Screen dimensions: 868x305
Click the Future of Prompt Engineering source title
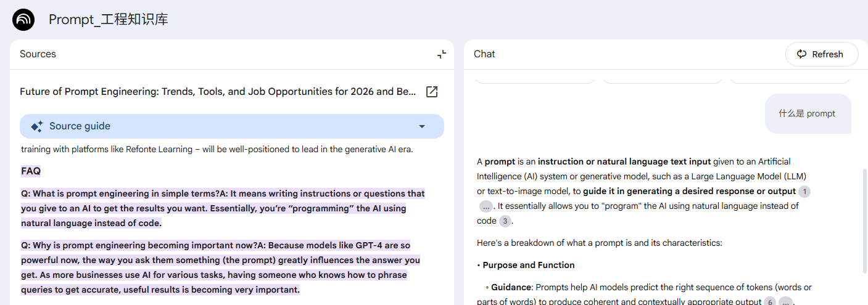(x=218, y=92)
